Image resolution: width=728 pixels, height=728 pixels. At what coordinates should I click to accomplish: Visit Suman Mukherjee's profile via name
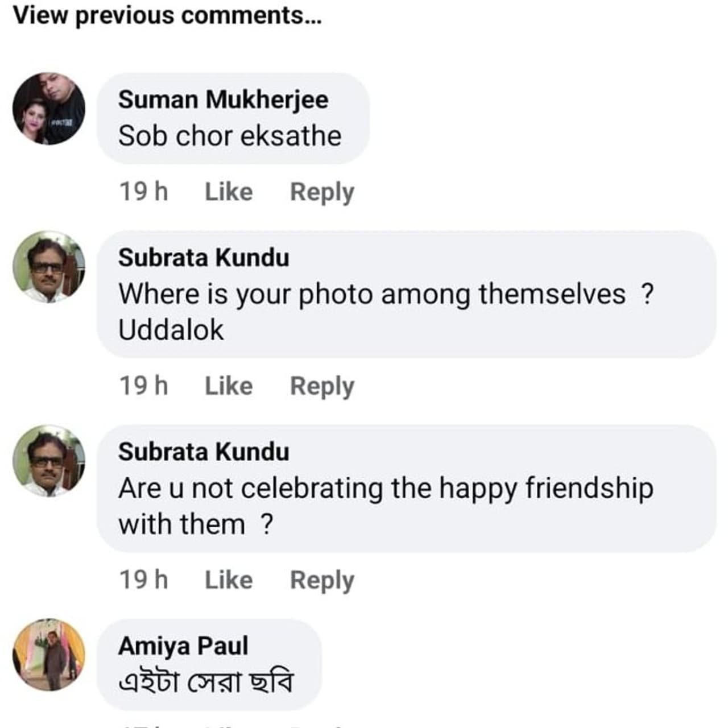tap(223, 100)
